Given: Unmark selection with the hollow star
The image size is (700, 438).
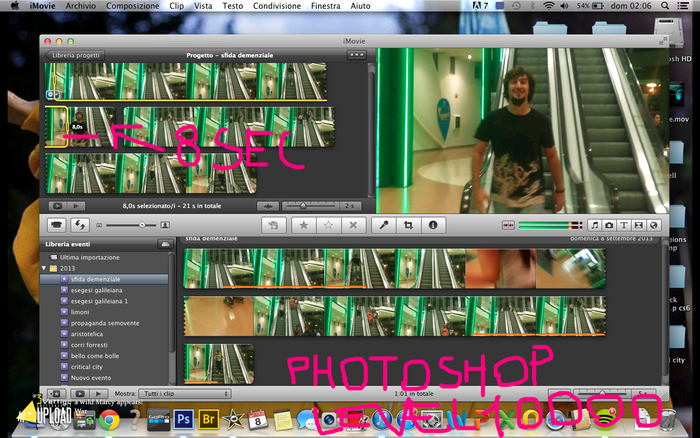Looking at the screenshot, I should pyautogui.click(x=328, y=225).
